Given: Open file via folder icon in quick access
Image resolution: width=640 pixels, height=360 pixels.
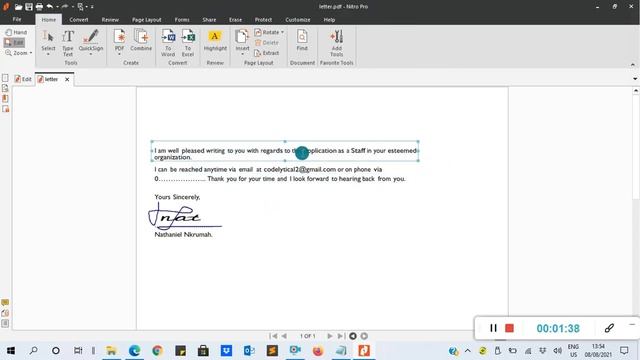Looking at the screenshot, I should [x=18, y=7].
